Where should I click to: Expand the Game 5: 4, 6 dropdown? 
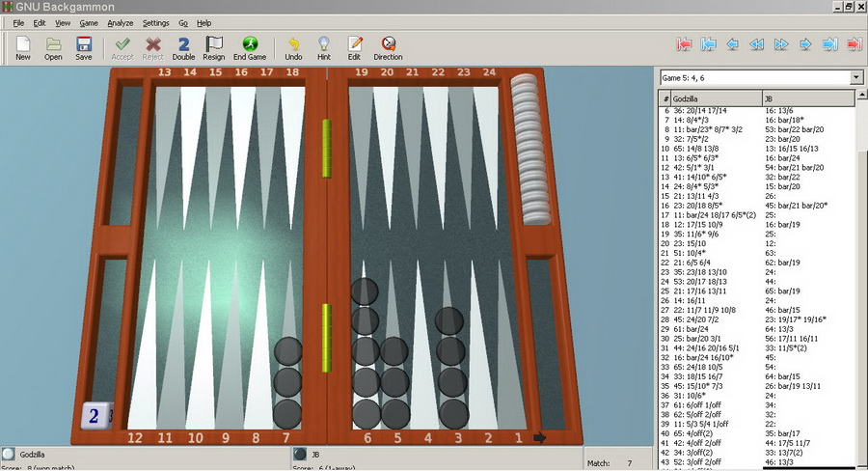[855, 77]
